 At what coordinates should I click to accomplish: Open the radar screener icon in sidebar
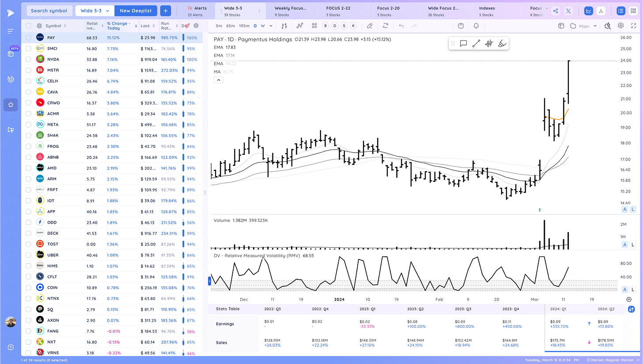click(x=11, y=79)
